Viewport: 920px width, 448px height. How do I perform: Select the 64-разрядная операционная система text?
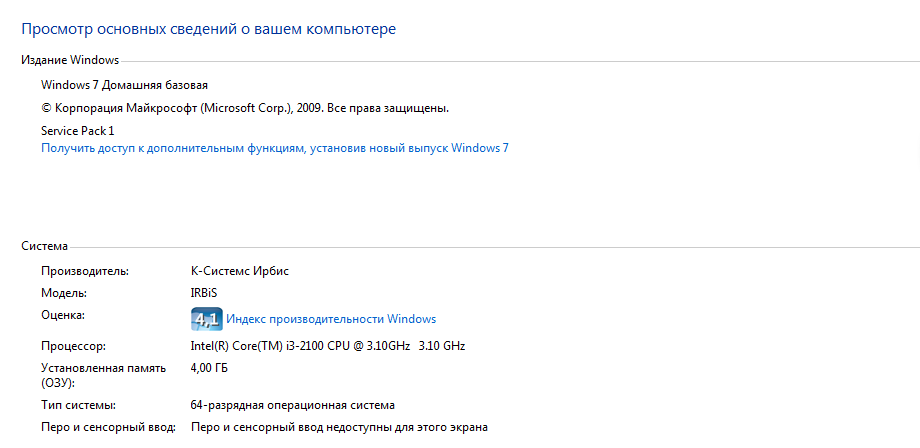click(x=293, y=405)
